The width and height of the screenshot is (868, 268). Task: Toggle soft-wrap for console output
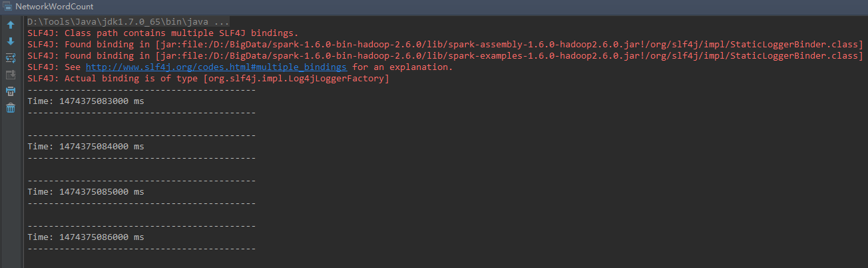[11, 58]
